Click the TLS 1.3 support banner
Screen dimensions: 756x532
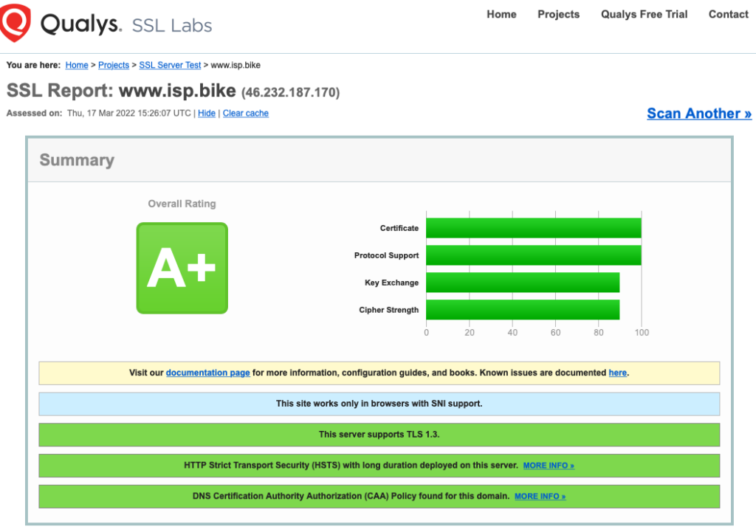pyautogui.click(x=379, y=435)
